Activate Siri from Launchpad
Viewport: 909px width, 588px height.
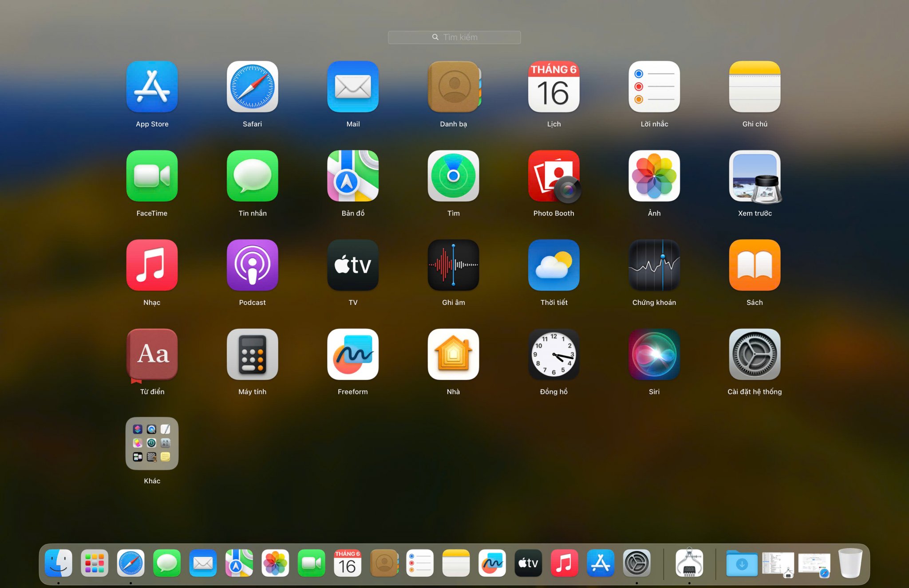click(654, 355)
